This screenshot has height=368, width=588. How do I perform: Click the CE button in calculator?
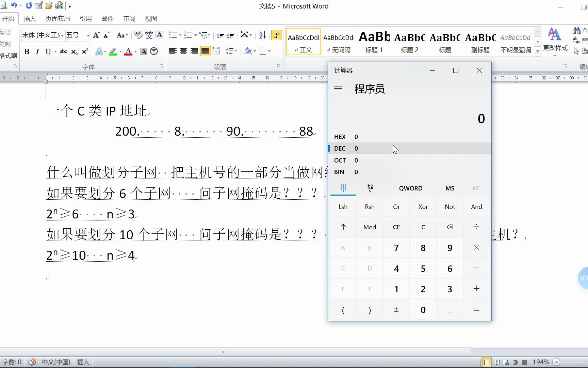coord(396,227)
